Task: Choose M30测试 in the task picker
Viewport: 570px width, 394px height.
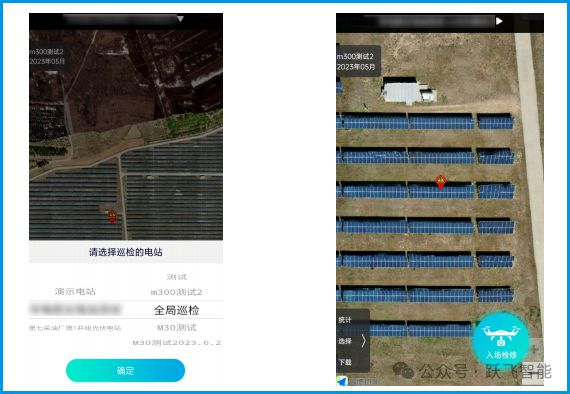Action: 177,327
